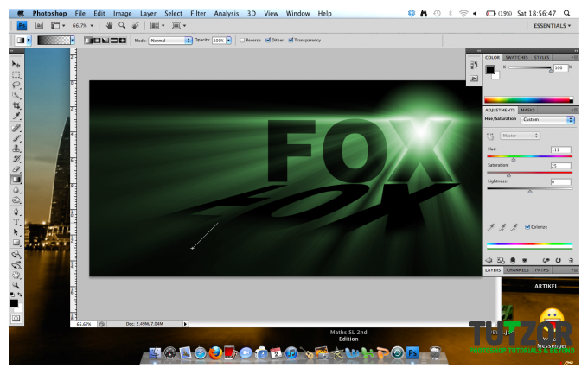Swap foreground and background colors
This screenshot has height=374, width=588.
point(20,295)
